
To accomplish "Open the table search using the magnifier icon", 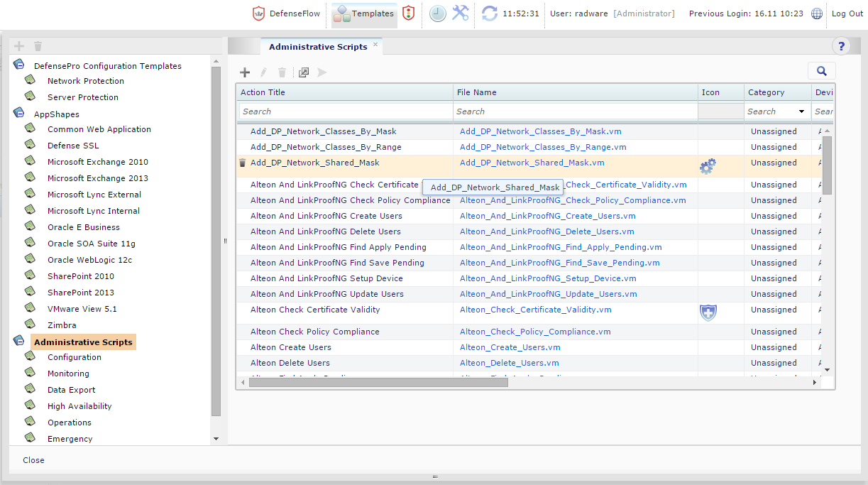I will [x=821, y=71].
